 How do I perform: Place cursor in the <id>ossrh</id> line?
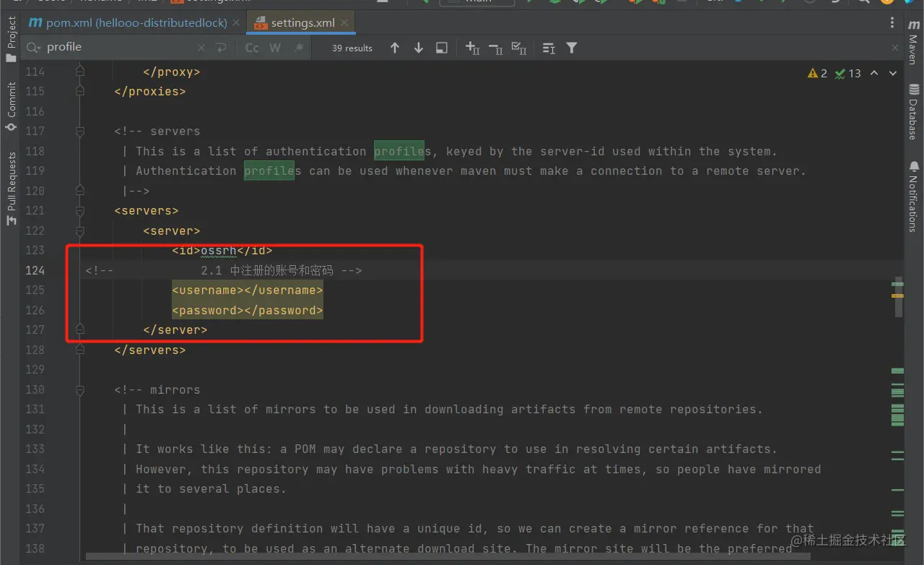point(222,250)
